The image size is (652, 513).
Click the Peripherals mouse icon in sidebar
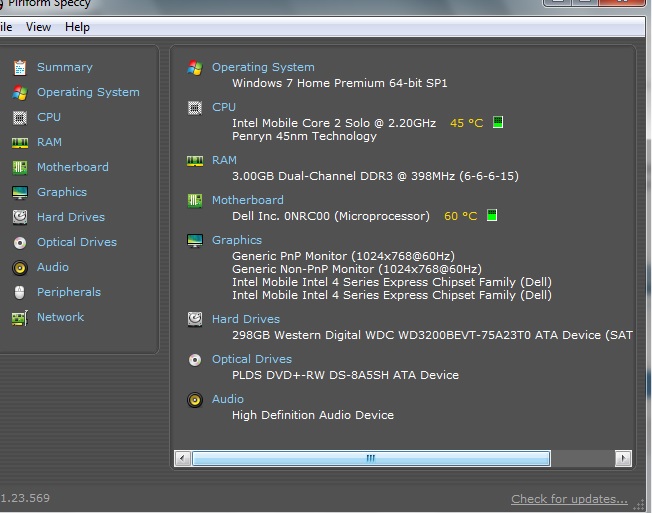20,292
